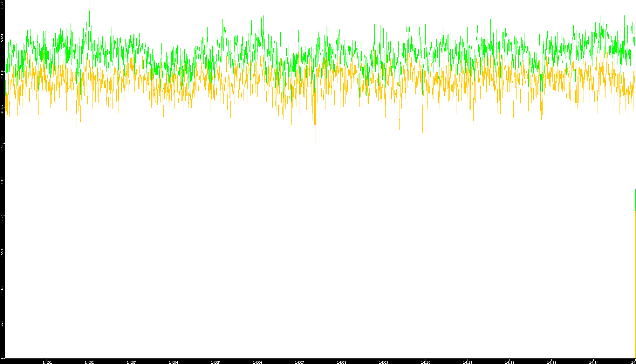Viewport: 636px width, 364px height.
Task: Click the 6638 value axis label
Action: [2, 4]
